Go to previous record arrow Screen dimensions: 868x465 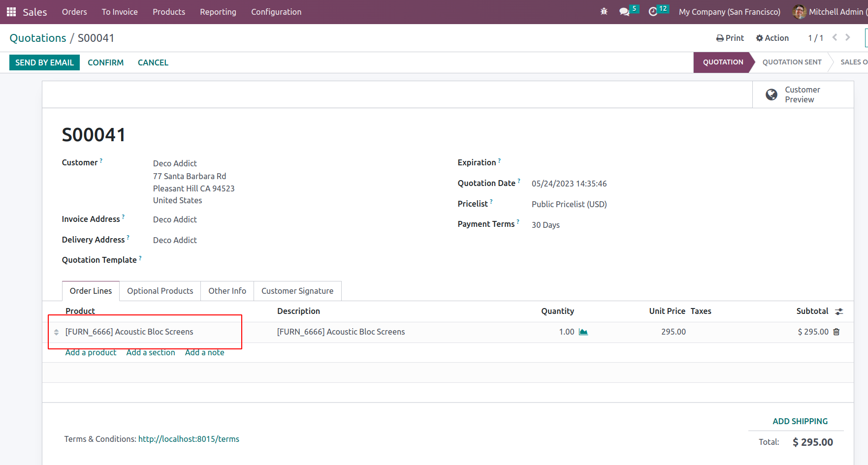[x=835, y=37]
